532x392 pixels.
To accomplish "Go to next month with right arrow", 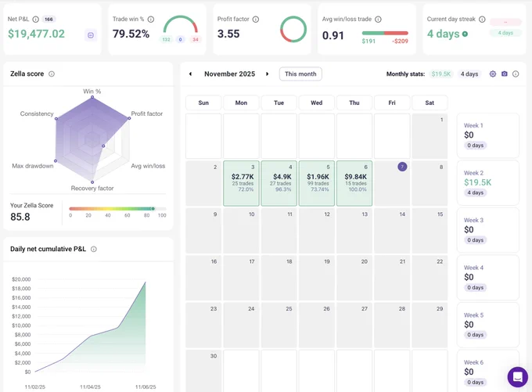I will click(x=268, y=74).
